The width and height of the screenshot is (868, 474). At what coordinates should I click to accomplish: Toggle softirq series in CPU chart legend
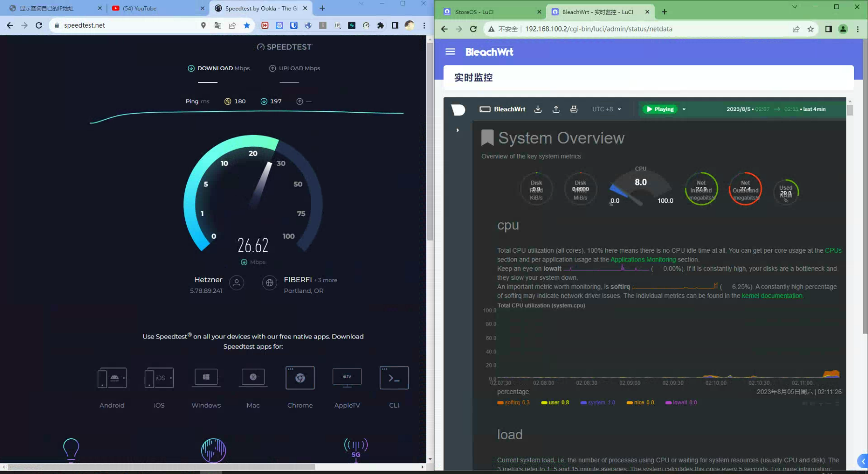pyautogui.click(x=513, y=403)
